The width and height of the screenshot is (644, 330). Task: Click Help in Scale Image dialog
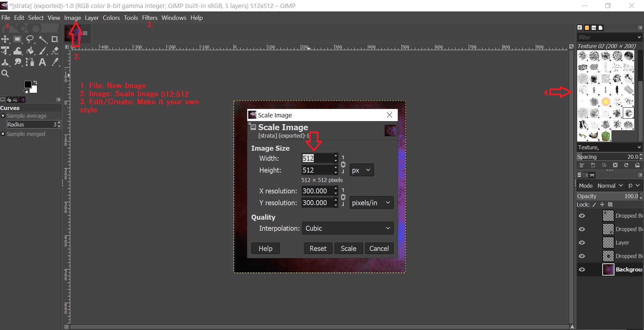265,249
